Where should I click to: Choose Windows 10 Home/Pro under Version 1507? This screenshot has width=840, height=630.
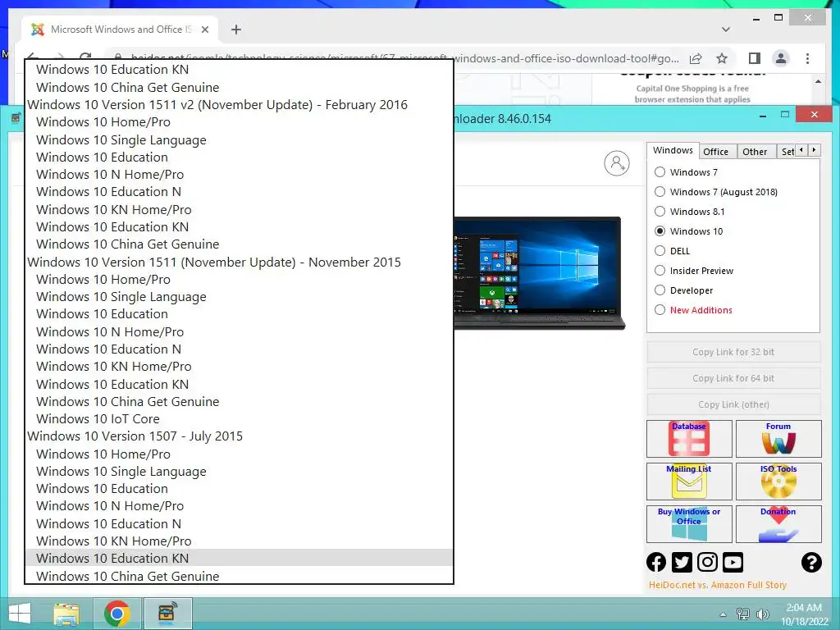tap(239, 454)
